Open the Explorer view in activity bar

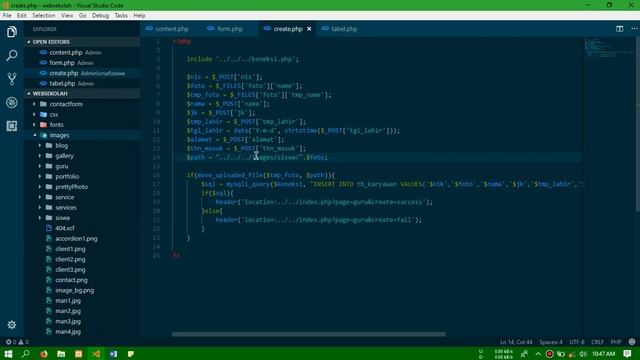point(11,32)
